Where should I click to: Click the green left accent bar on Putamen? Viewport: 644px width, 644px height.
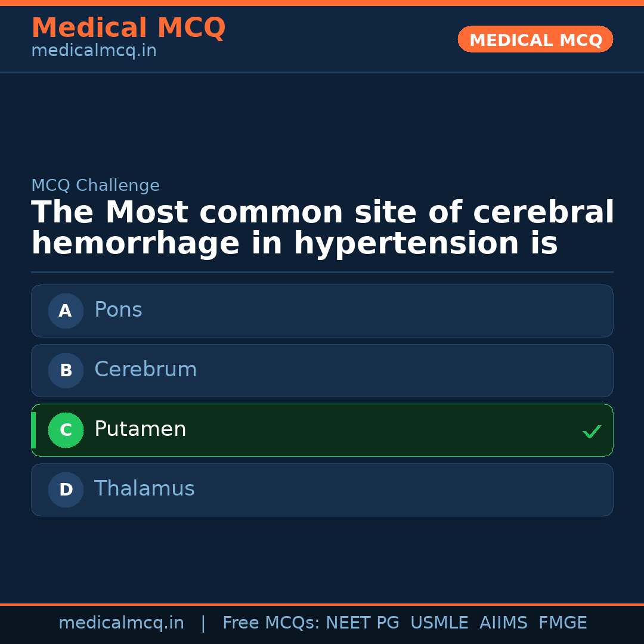33,430
